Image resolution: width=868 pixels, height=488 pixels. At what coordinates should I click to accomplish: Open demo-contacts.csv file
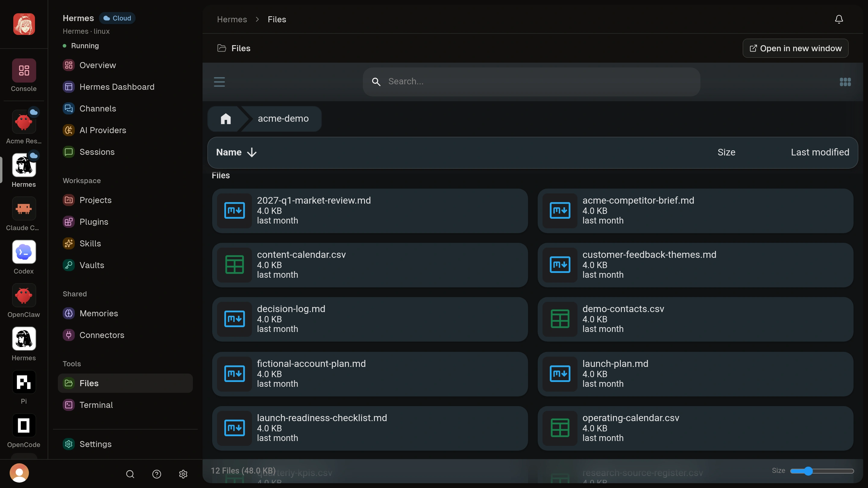(x=695, y=319)
